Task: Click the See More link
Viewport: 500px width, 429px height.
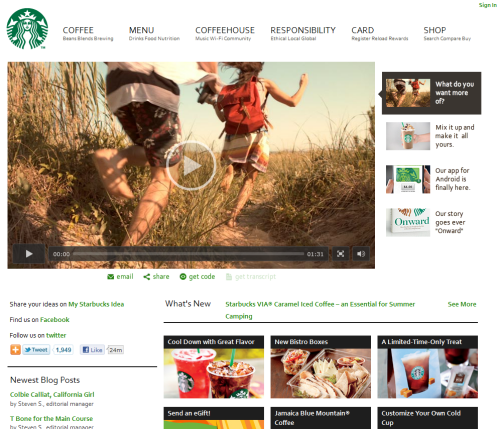Action: tap(462, 304)
